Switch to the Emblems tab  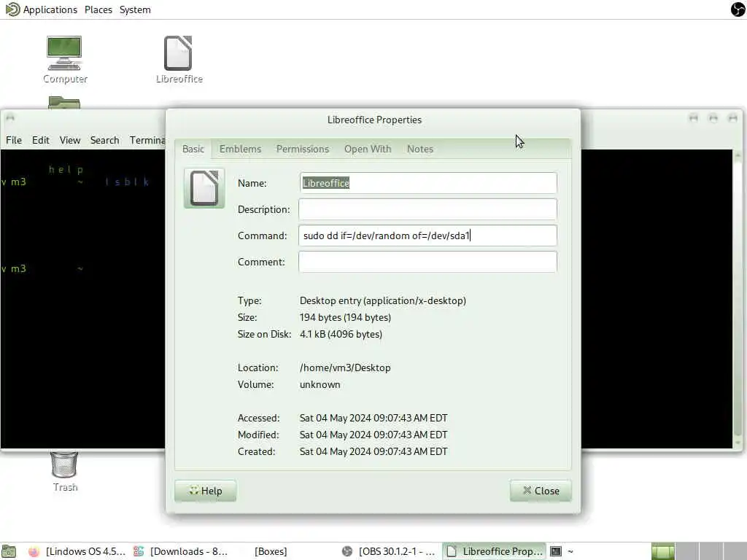240,149
